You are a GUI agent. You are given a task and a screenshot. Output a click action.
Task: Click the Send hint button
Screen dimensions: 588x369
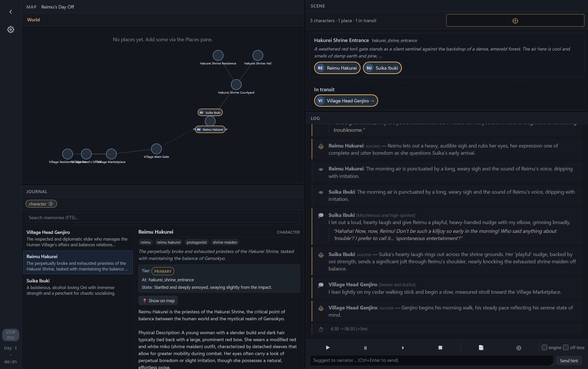569,361
